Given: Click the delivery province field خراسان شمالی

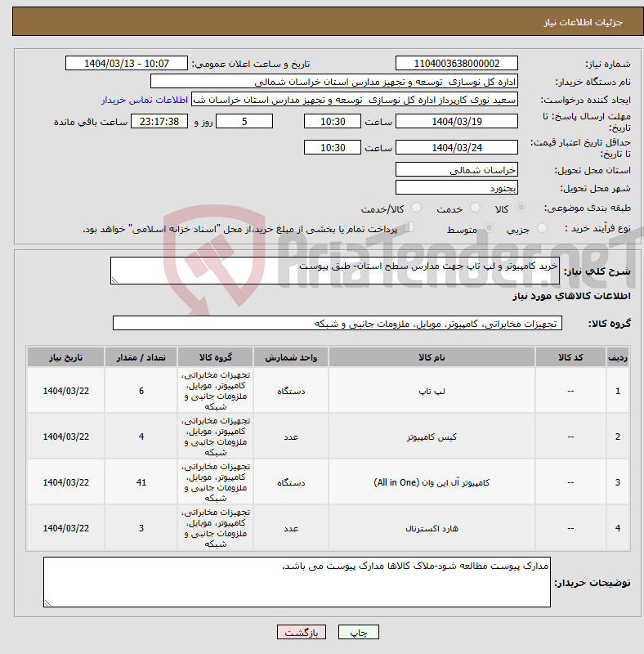Looking at the screenshot, I should tap(457, 170).
